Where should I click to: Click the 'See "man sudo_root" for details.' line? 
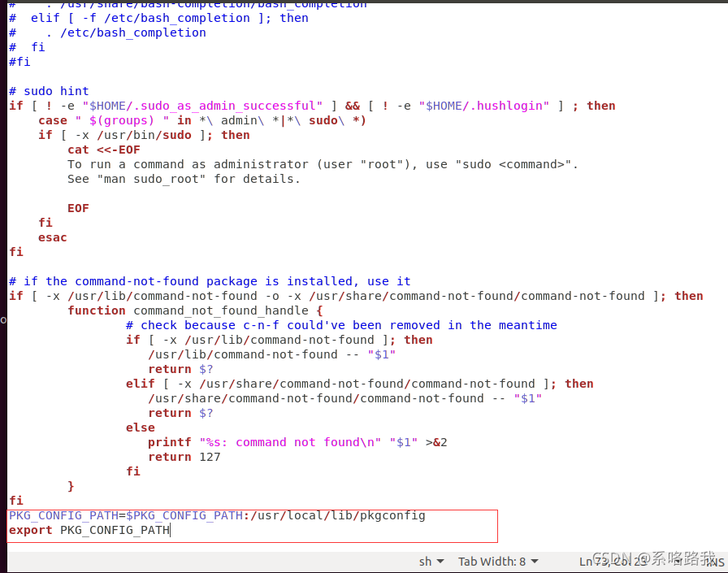click(184, 179)
